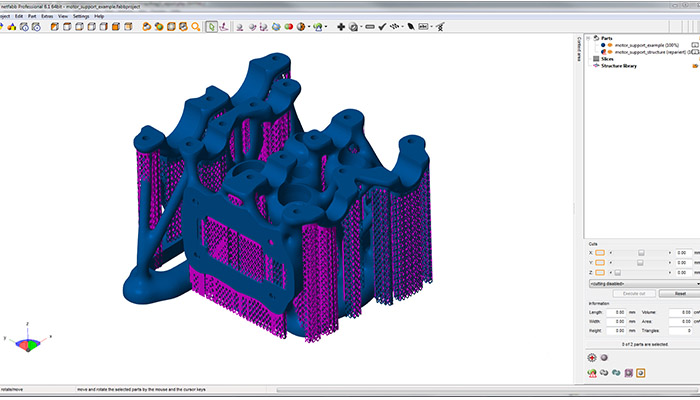Screen dimensions: 700x400
Task: Click the zoom-to-parts orange icon
Action: point(146,27)
